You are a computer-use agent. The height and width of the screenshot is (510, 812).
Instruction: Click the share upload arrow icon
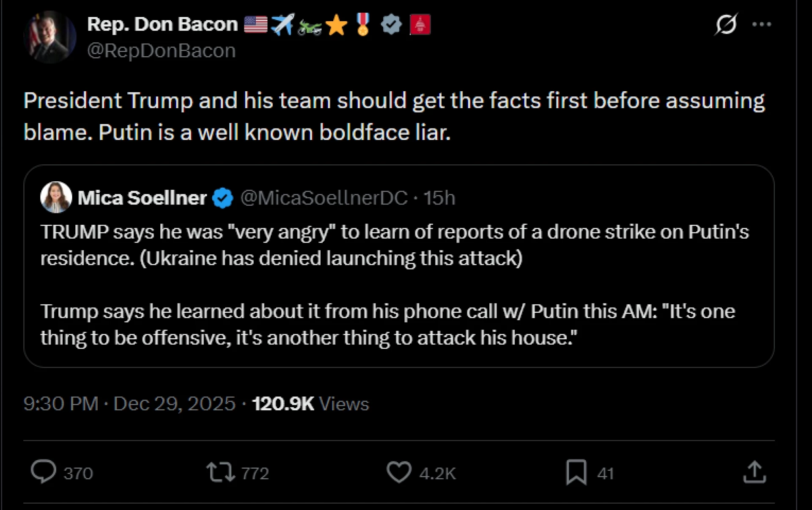coord(754,472)
